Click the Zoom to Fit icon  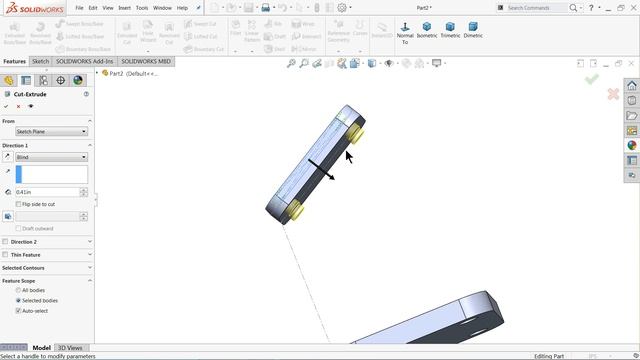291,63
